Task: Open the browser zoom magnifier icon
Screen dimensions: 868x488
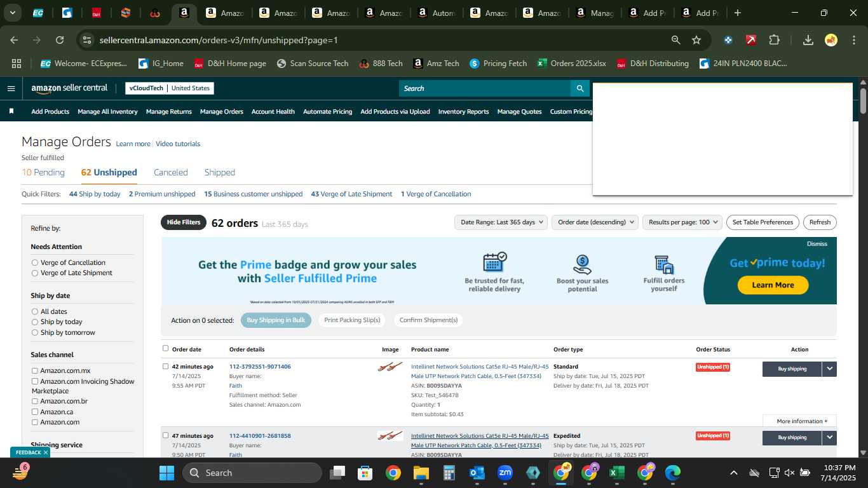Action: pos(676,40)
